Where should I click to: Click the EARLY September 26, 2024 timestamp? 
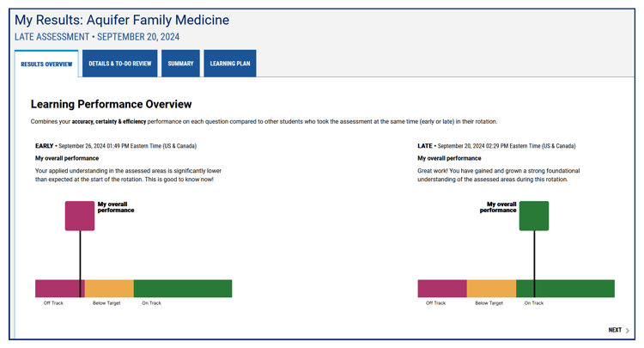tap(116, 146)
